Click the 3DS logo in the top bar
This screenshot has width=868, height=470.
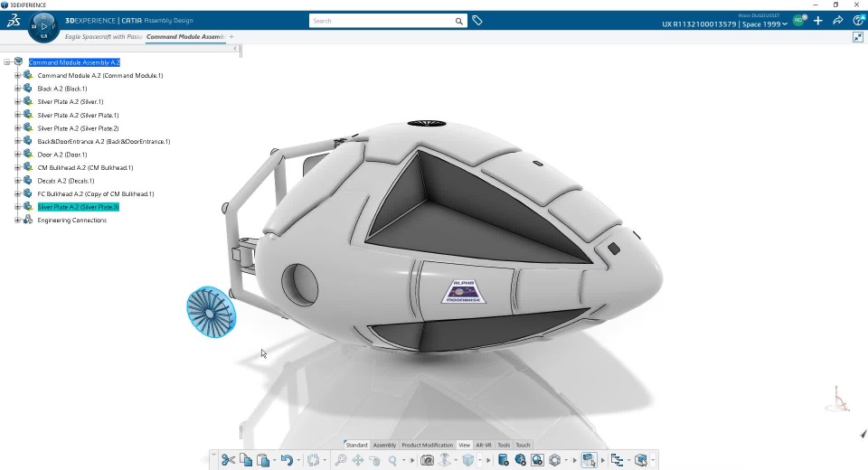14,21
